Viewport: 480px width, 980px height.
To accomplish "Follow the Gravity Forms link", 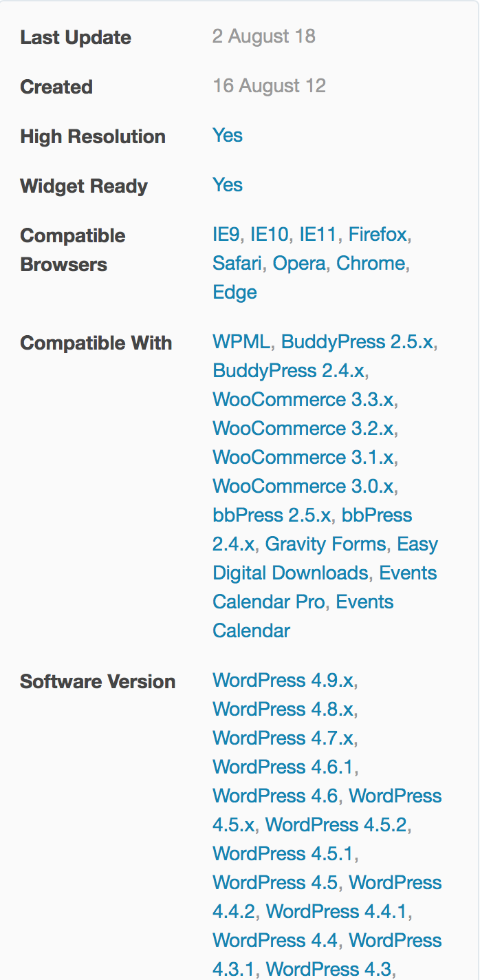I will 325,544.
